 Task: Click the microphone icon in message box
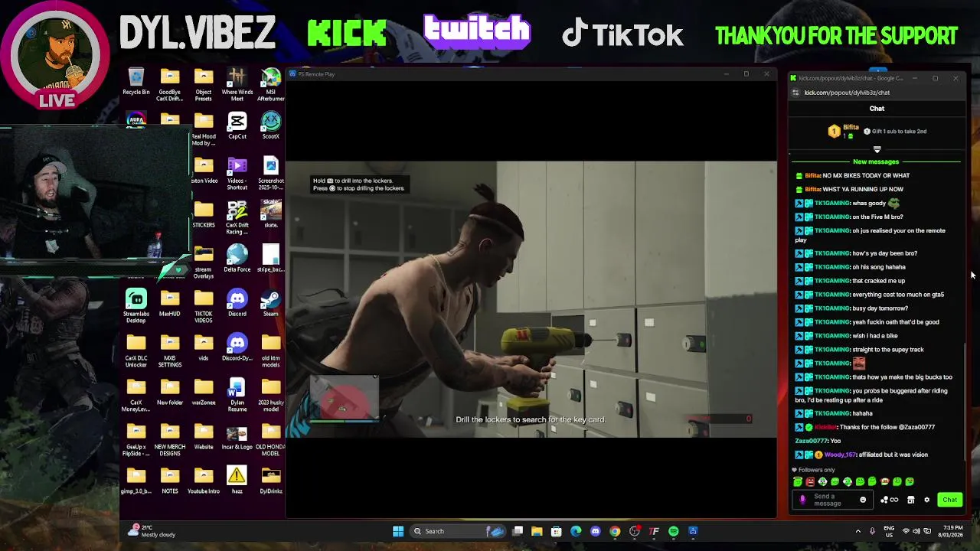click(802, 500)
